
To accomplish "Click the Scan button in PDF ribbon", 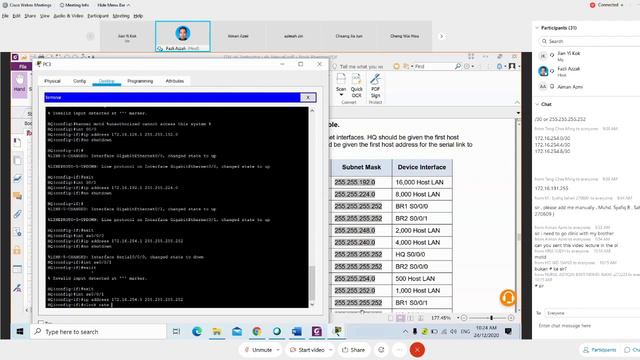I will (x=341, y=85).
